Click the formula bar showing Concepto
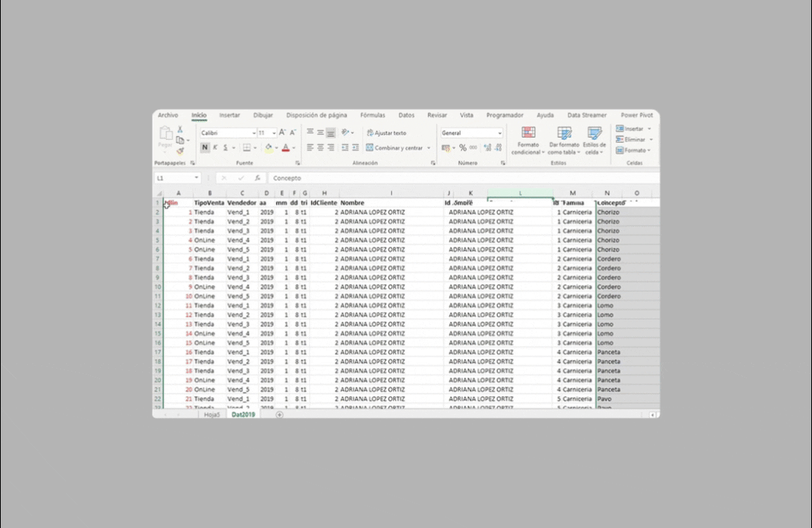 (x=464, y=178)
